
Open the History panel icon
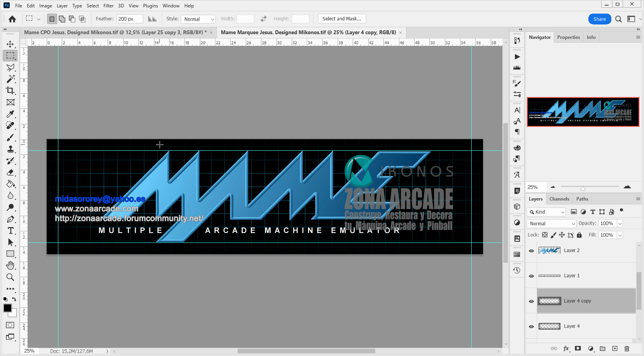[517, 270]
